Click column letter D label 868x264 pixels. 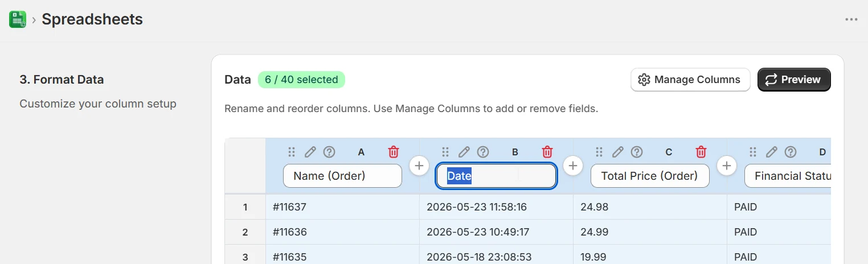(x=822, y=152)
